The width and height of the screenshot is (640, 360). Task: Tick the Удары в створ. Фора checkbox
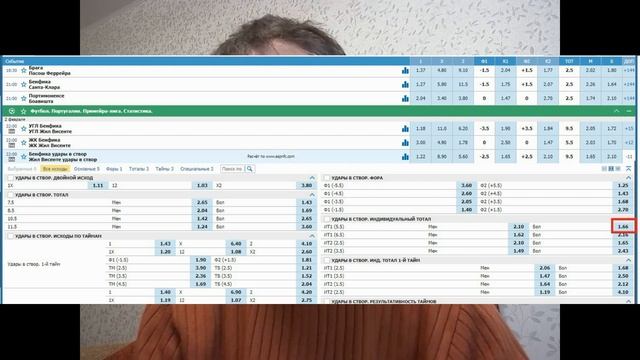tap(327, 178)
